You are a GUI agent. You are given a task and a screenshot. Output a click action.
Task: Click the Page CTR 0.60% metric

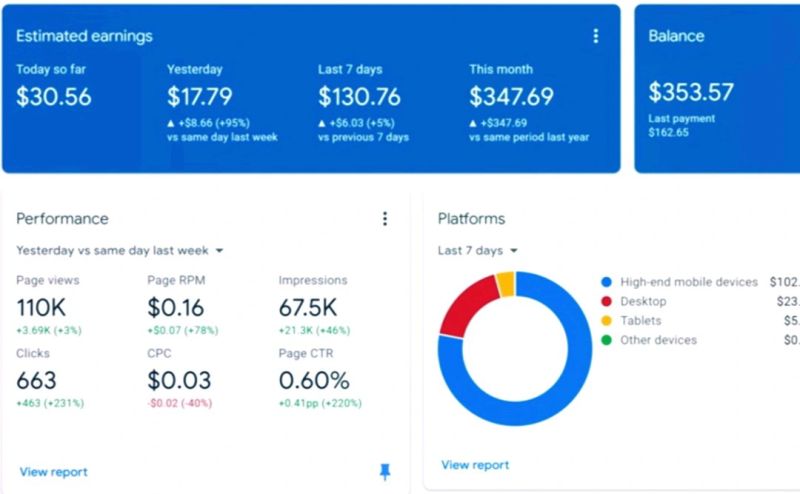pos(314,380)
